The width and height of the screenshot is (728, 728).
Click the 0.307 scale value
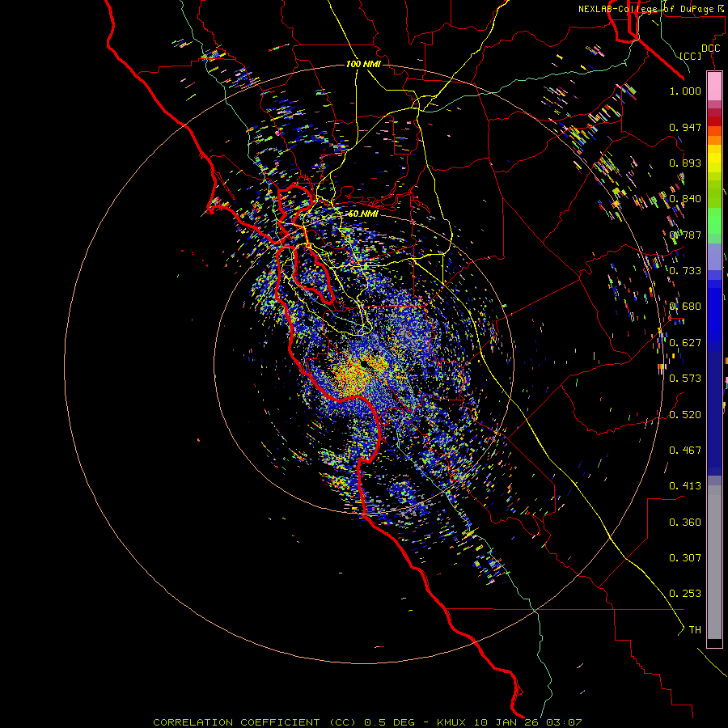pos(685,558)
